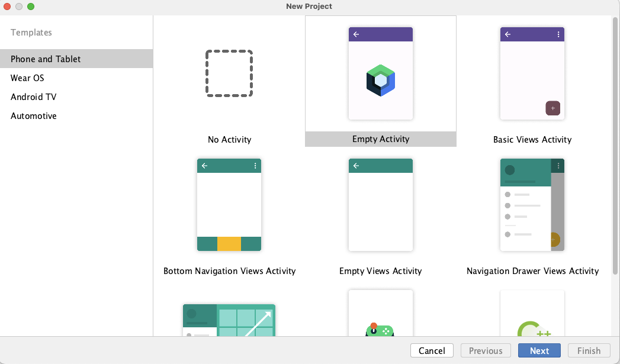Select Bottom Navigation Views Activity preview
The height and width of the screenshot is (364, 620).
229,205
